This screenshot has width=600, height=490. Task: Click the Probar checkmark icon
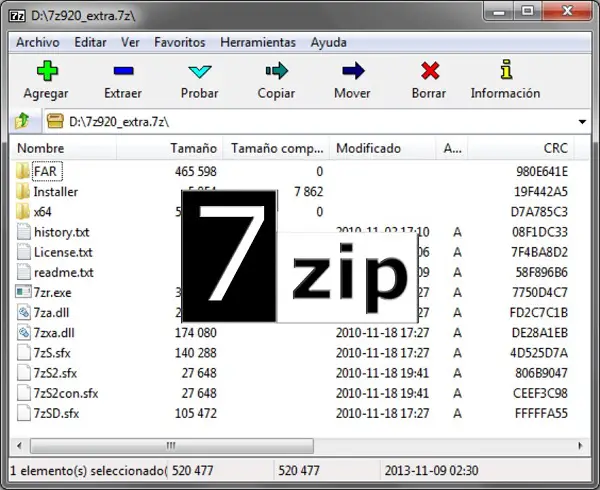point(200,72)
